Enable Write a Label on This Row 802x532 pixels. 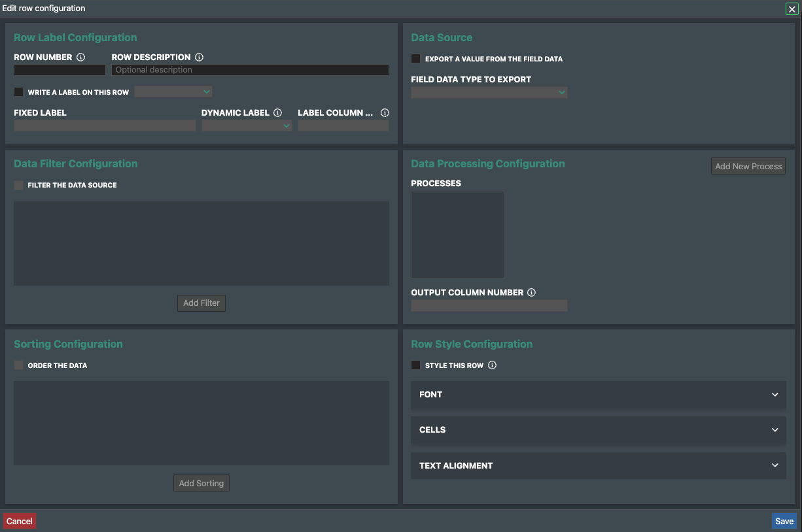(x=19, y=92)
